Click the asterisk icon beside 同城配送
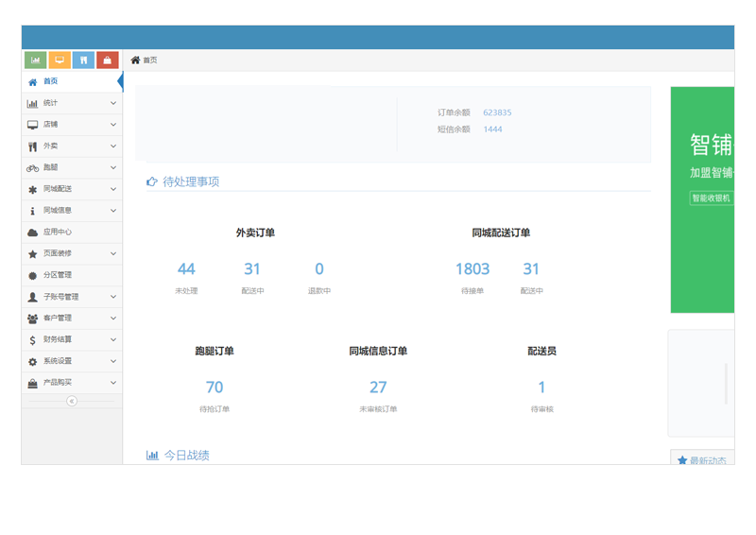The width and height of the screenshot is (756, 535). coord(32,190)
